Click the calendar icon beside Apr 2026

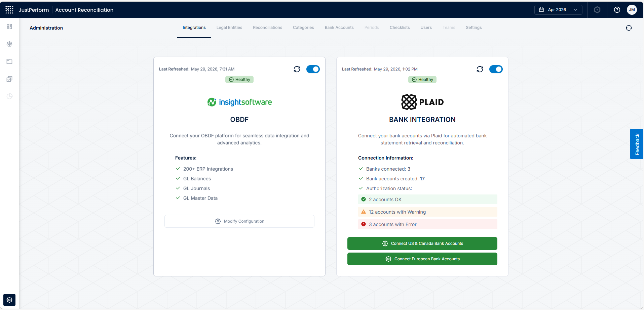click(541, 10)
